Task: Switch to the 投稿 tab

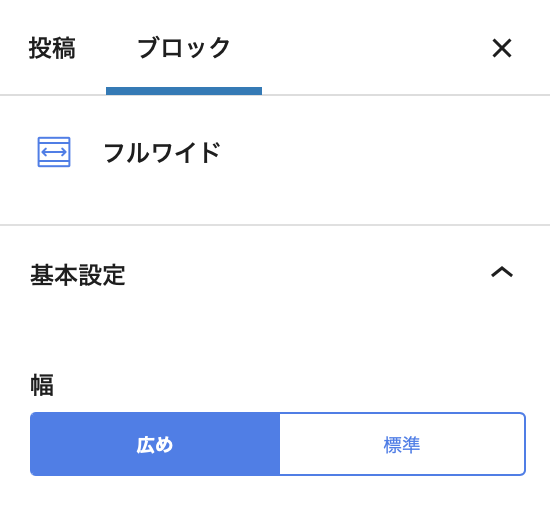Action: [x=52, y=48]
